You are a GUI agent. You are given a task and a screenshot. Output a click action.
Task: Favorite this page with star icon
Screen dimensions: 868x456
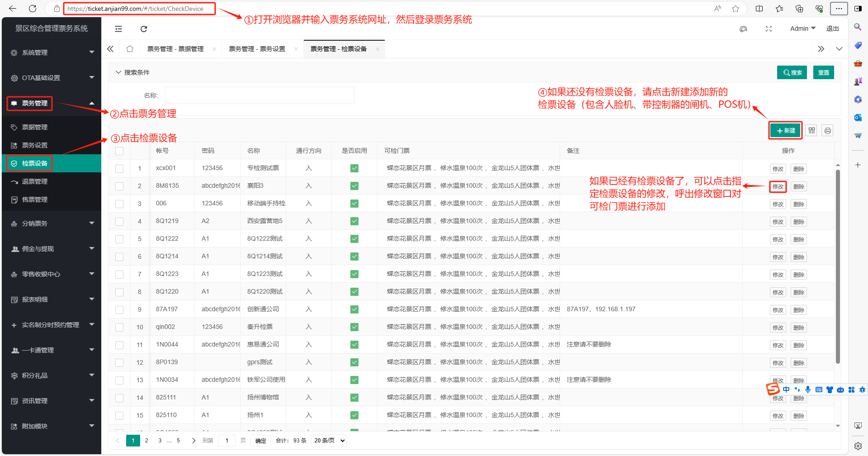pos(736,9)
